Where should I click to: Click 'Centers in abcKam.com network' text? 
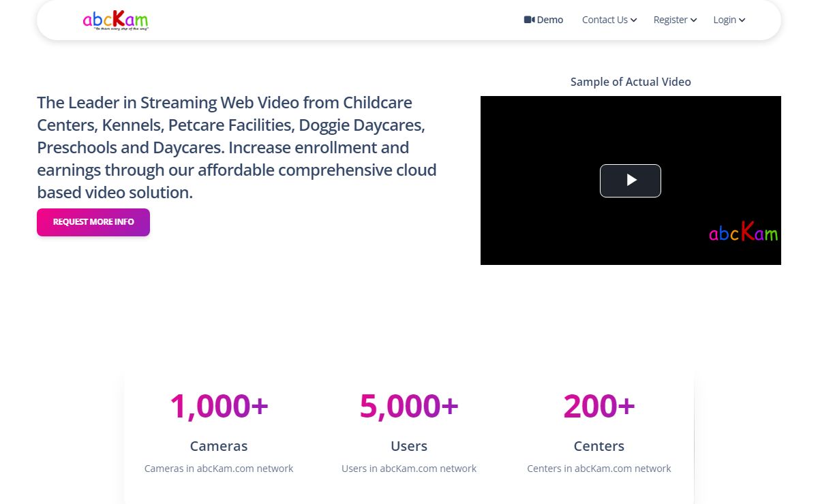point(599,469)
